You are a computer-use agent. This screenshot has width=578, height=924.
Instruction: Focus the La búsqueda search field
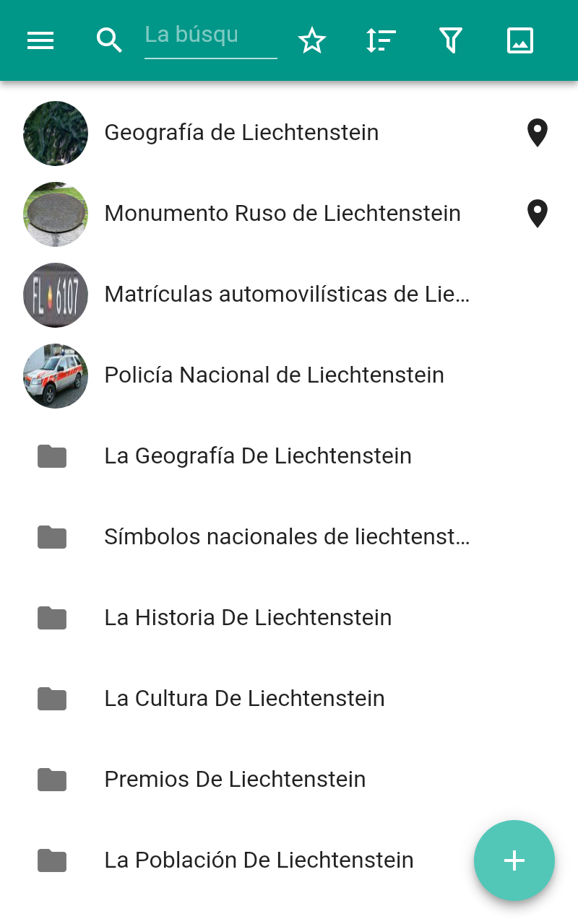pos(211,38)
